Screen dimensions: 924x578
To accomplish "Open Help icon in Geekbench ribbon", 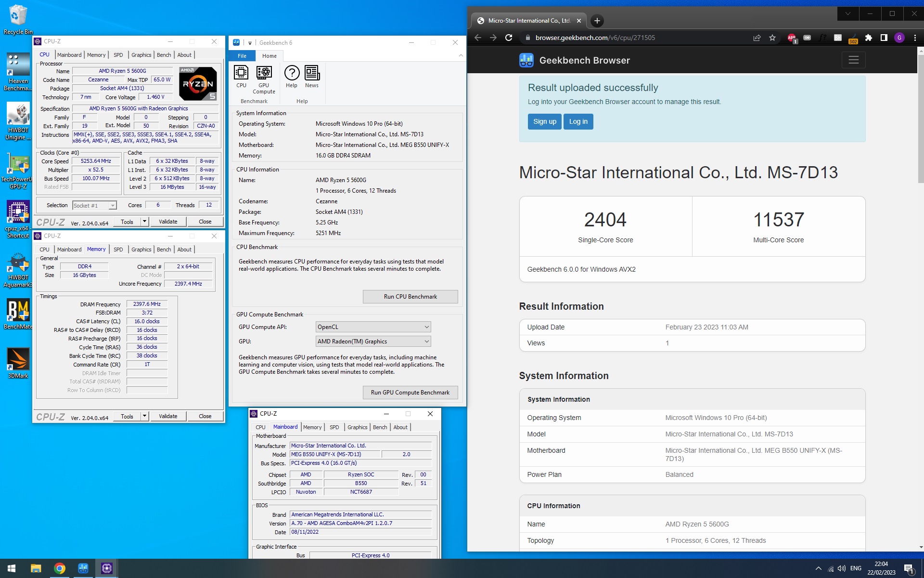I will [292, 77].
